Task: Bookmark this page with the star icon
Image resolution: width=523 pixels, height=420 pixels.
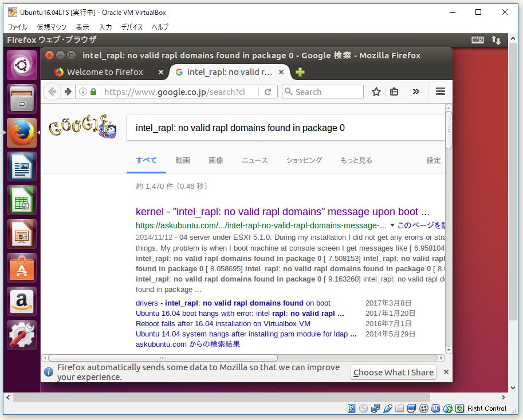Action: click(376, 92)
